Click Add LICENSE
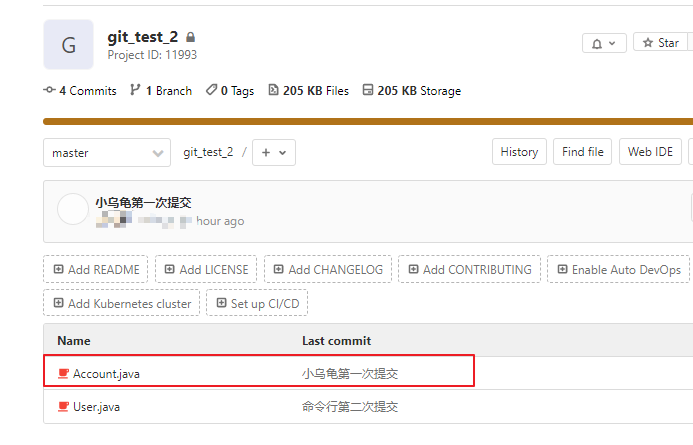 (x=206, y=269)
